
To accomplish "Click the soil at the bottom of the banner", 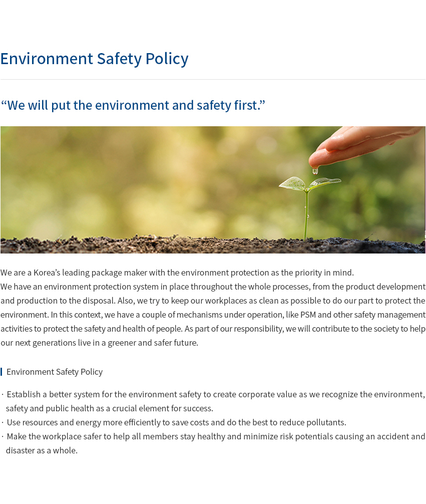I will point(213,245).
